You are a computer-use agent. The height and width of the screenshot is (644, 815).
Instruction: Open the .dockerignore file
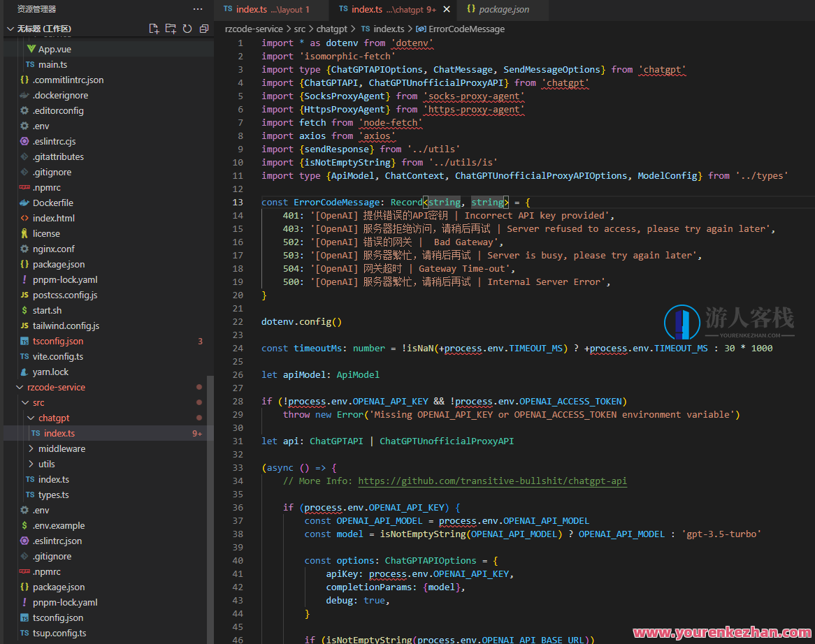pos(60,96)
